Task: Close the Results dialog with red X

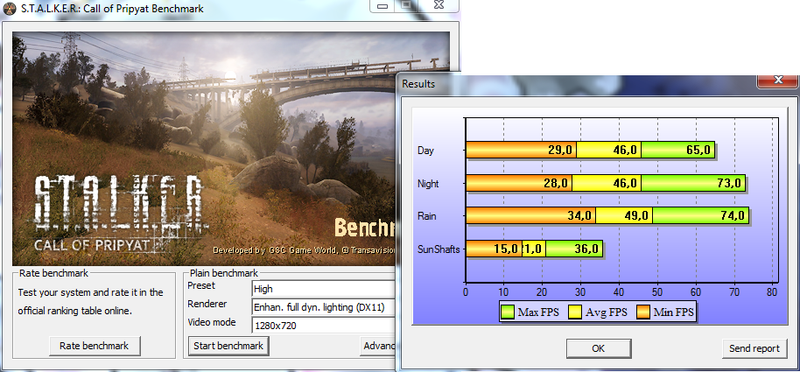Action: 778,80
